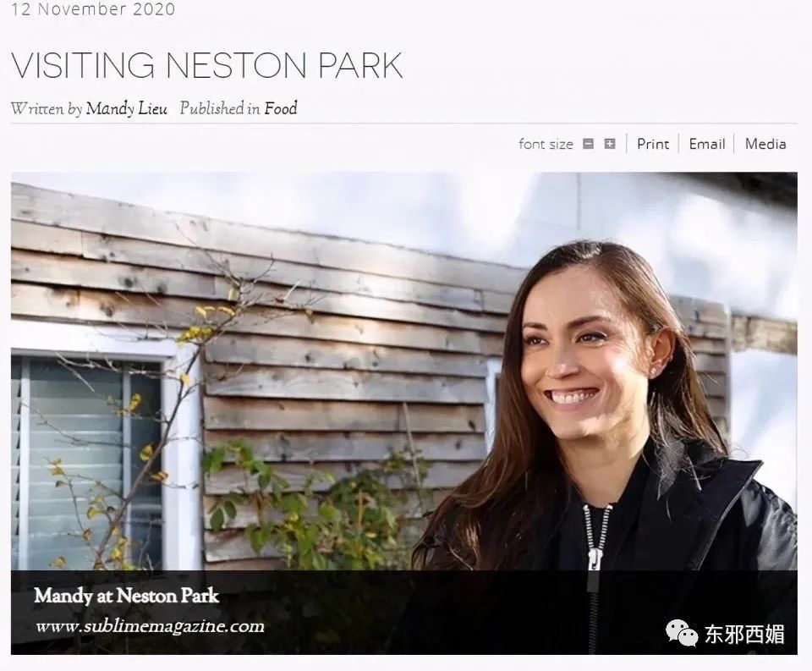The width and height of the screenshot is (812, 671).
Task: Click the www.sublimemagazine.com caption URL
Action: point(151,626)
